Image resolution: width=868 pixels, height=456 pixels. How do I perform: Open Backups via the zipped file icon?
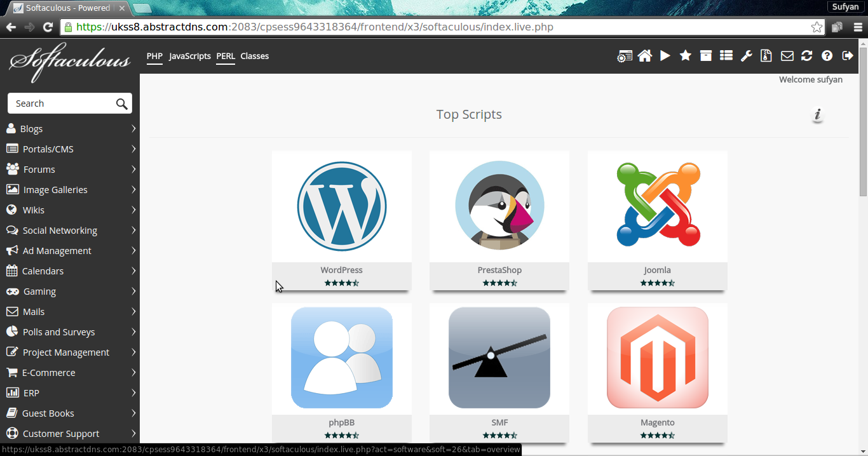[x=766, y=56]
